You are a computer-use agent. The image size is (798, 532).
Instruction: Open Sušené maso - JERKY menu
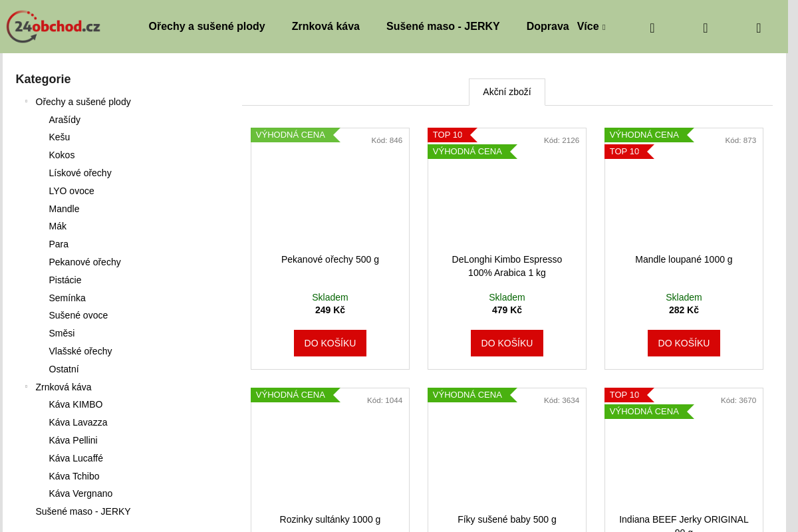tap(443, 27)
